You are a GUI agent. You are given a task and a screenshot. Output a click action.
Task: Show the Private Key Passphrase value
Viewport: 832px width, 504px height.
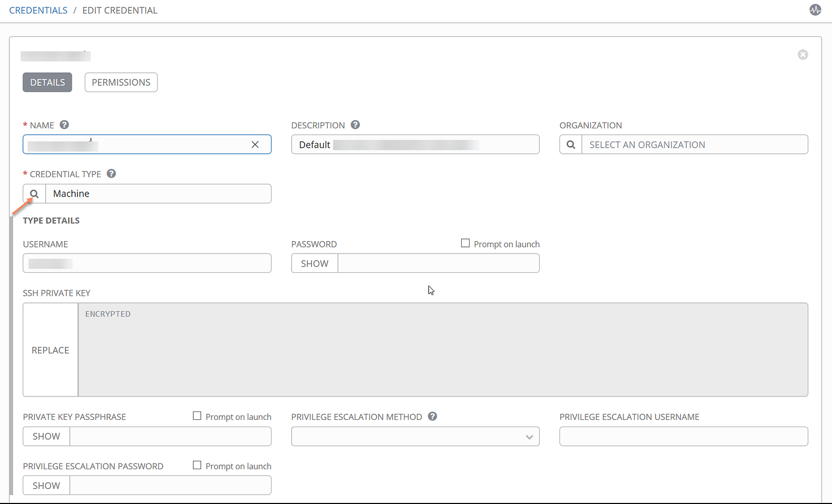(46, 436)
